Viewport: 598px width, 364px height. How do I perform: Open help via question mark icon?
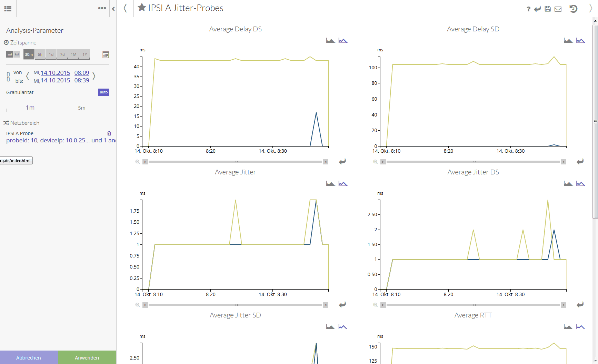coord(528,9)
